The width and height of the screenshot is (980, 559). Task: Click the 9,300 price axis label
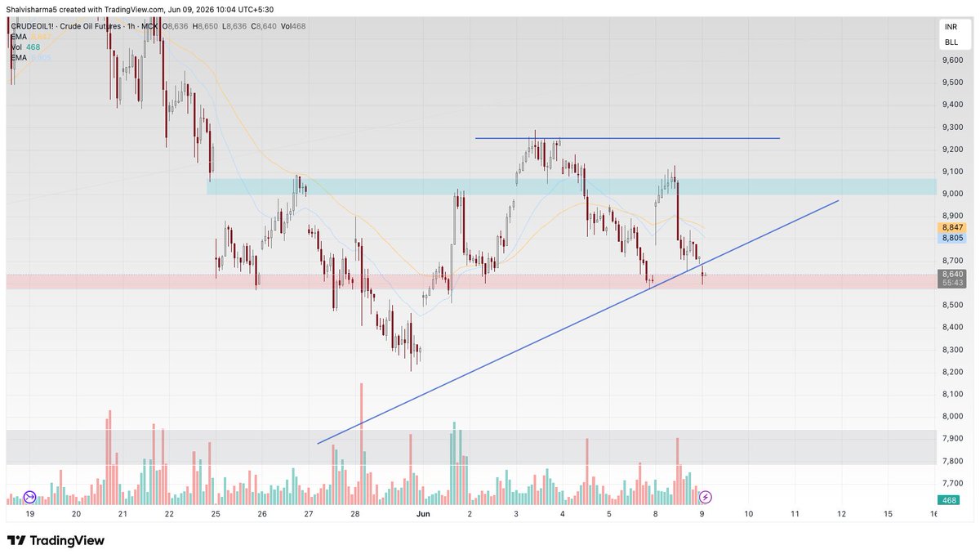tap(952, 127)
